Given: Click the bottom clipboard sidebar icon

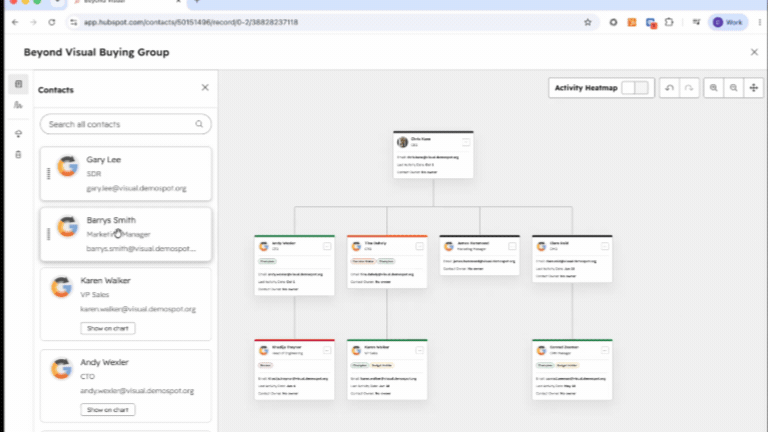Looking at the screenshot, I should click(x=19, y=155).
